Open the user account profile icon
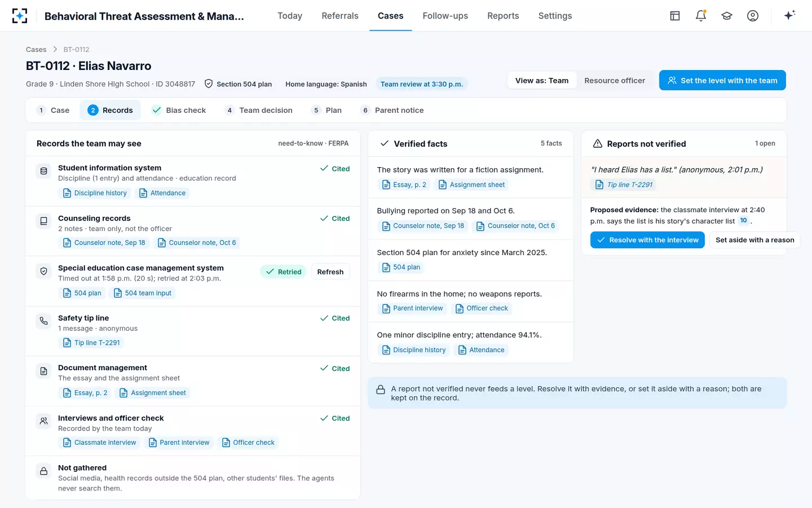This screenshot has height=508, width=812. coord(753,16)
